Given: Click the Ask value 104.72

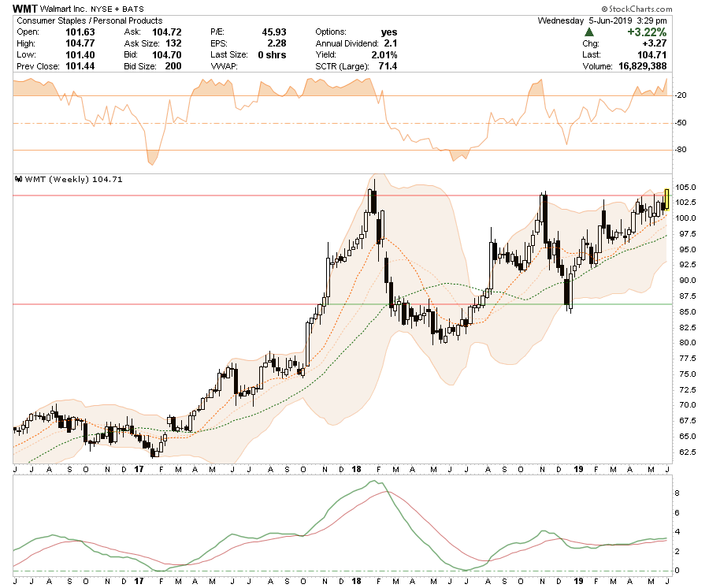Looking at the screenshot, I should [x=167, y=32].
